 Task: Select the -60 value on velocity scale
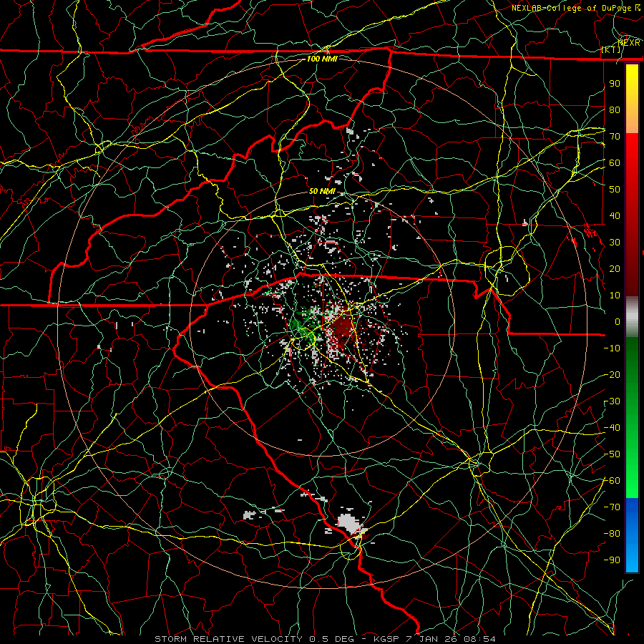pos(612,481)
